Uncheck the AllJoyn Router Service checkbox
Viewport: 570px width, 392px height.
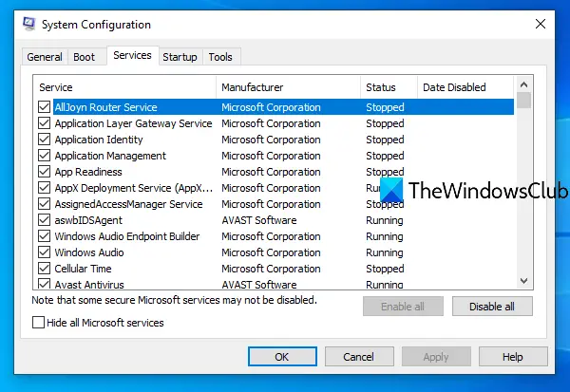45,107
